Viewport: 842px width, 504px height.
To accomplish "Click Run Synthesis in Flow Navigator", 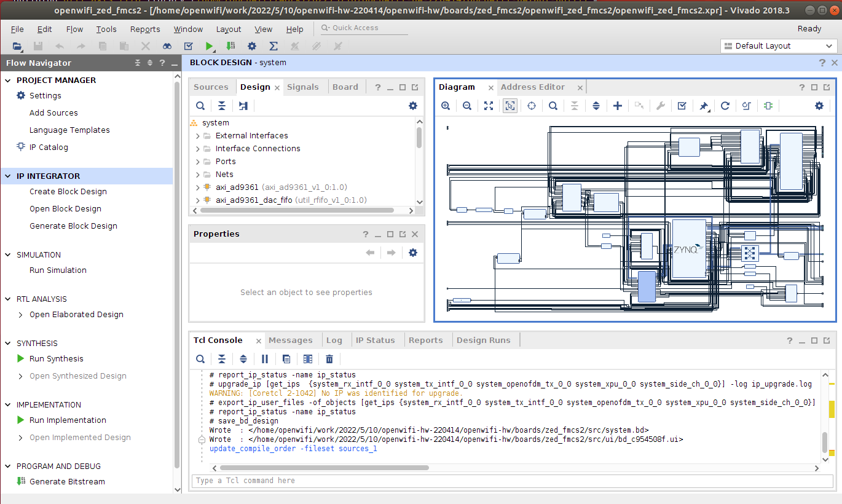I will point(56,359).
